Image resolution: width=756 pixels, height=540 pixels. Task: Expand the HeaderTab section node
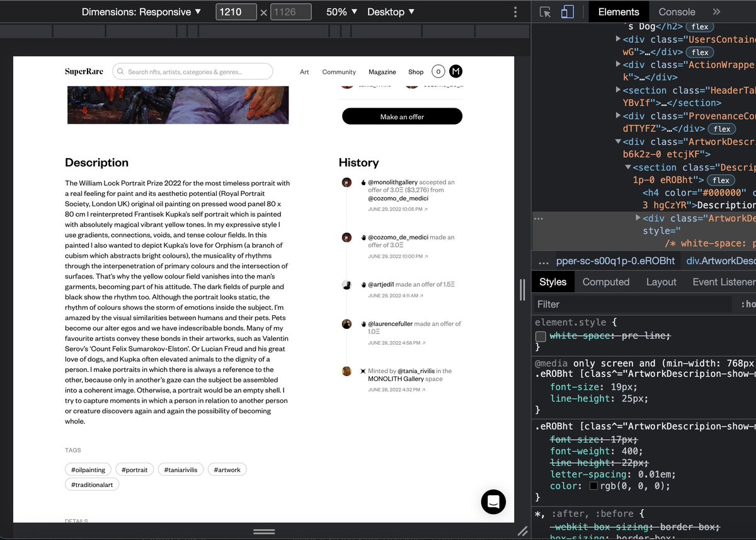coord(618,91)
